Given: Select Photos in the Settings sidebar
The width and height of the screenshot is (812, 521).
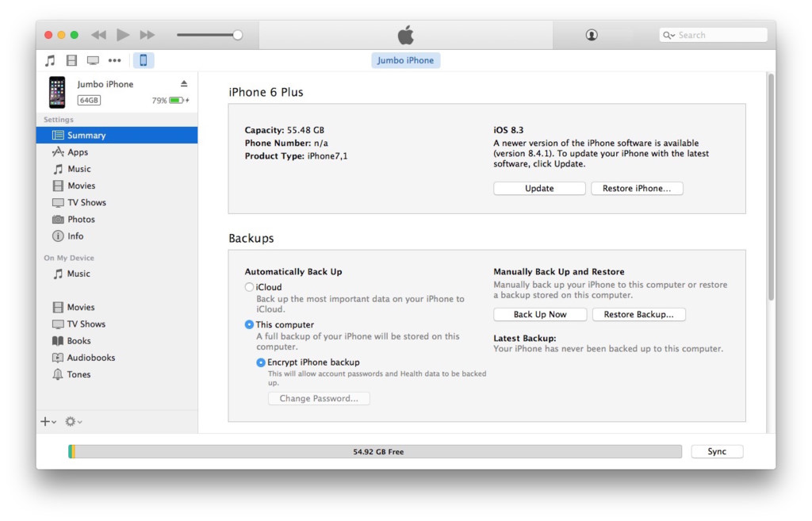Looking at the screenshot, I should pos(81,220).
